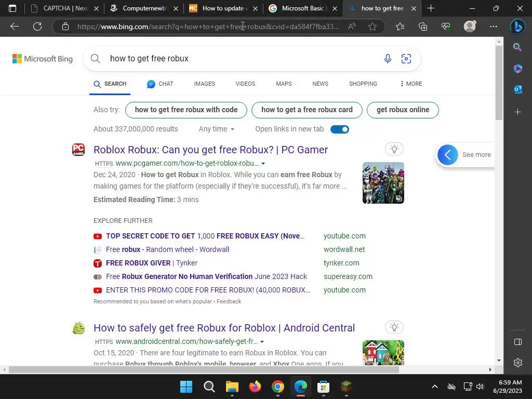Toggle the sidebar panel layout icon
The height and width of the screenshot is (399, 532).
click(x=518, y=342)
